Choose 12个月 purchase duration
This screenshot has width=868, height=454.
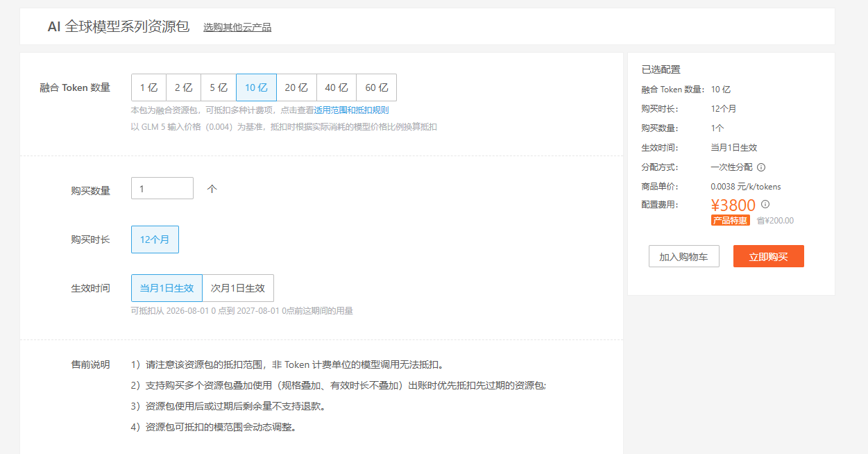(x=155, y=239)
